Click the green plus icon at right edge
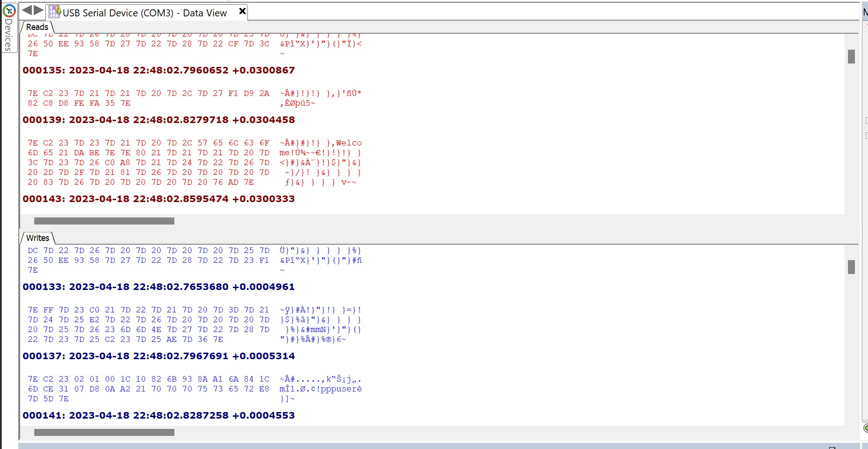The width and height of the screenshot is (868, 449). click(865, 428)
